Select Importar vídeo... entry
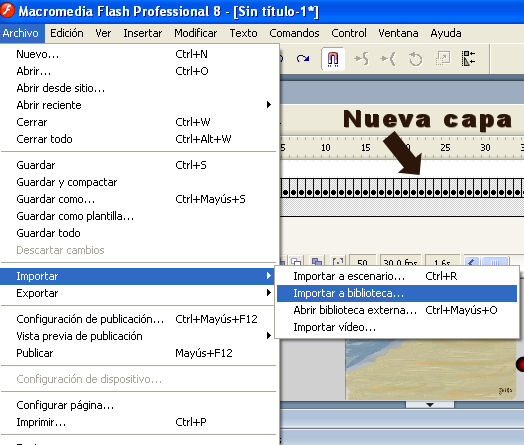The image size is (524, 445). [397, 327]
